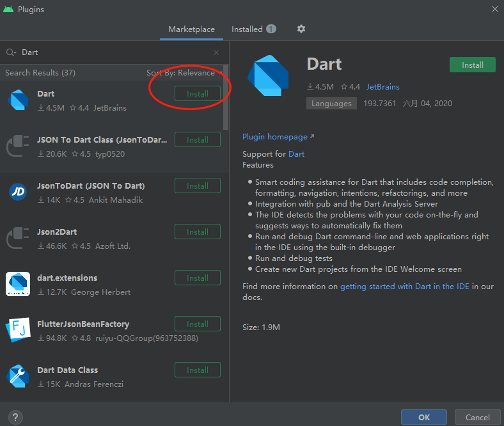
Task: Click the Size: 1.9M text
Action: point(261,327)
